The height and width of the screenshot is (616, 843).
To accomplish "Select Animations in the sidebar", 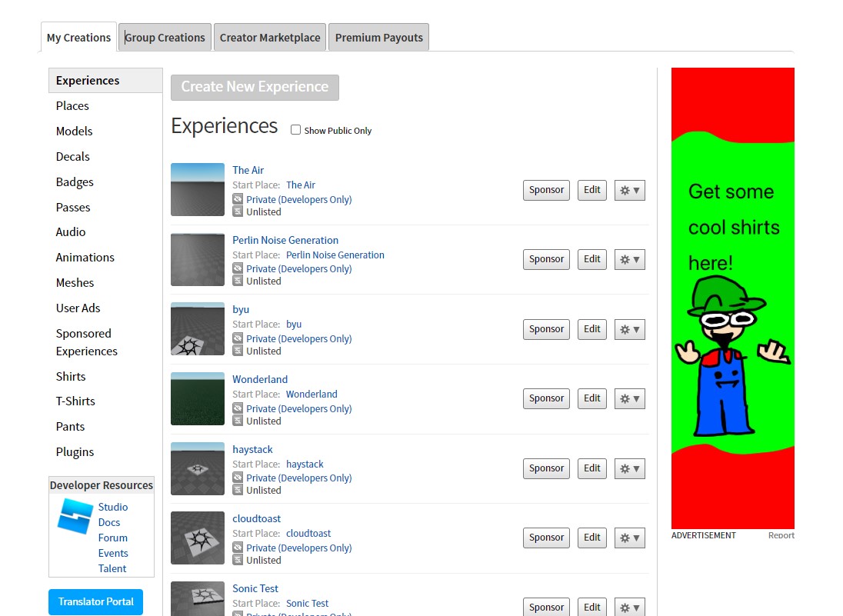I will pos(85,257).
